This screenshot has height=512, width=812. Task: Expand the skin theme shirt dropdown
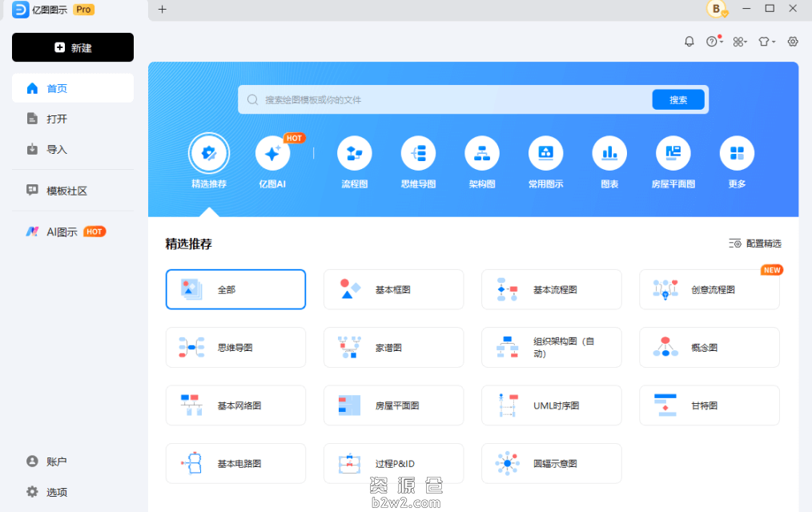pos(766,42)
